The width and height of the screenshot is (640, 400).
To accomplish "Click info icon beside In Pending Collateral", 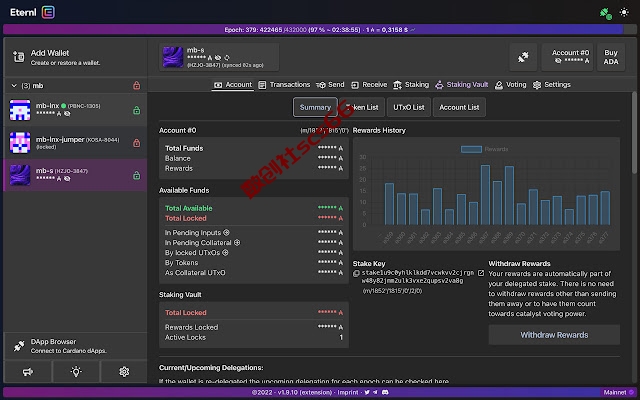I will [237, 242].
